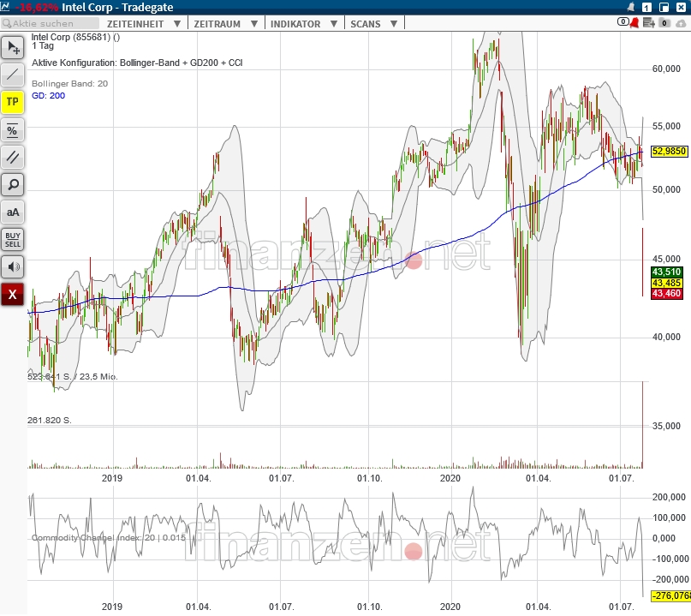Select the crosshair pointer tool

pyautogui.click(x=12, y=48)
